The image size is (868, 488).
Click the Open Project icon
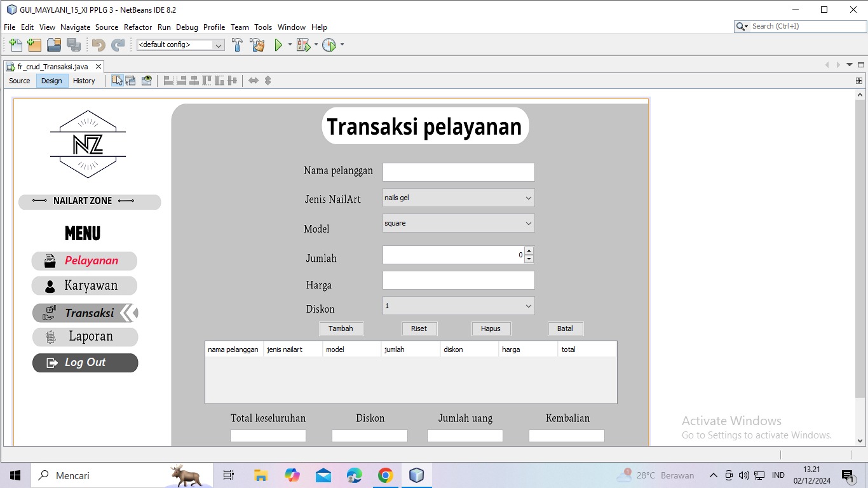point(54,45)
